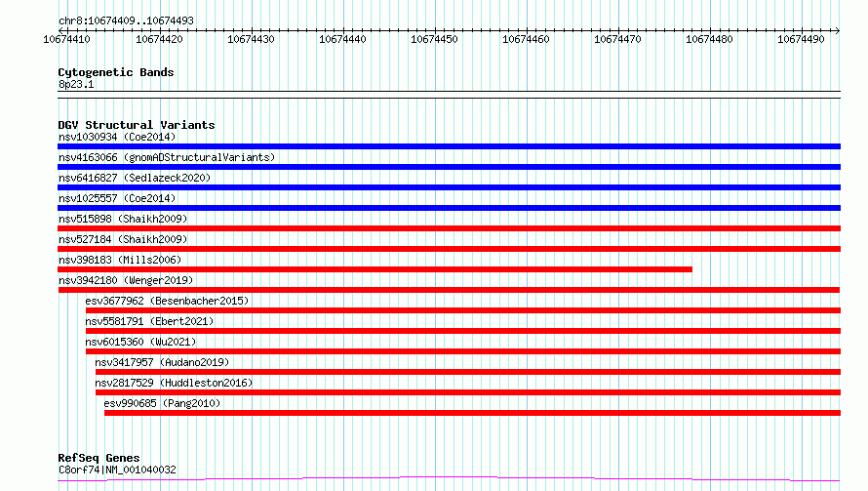
Task: Click ruler position 10674480
Action: coord(709,39)
